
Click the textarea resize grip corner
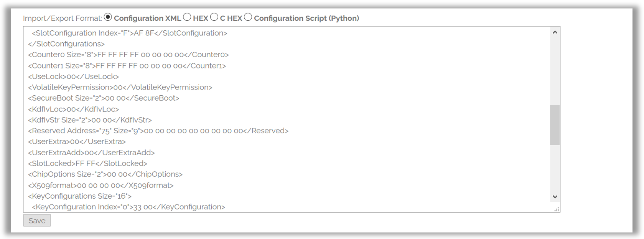557,209
